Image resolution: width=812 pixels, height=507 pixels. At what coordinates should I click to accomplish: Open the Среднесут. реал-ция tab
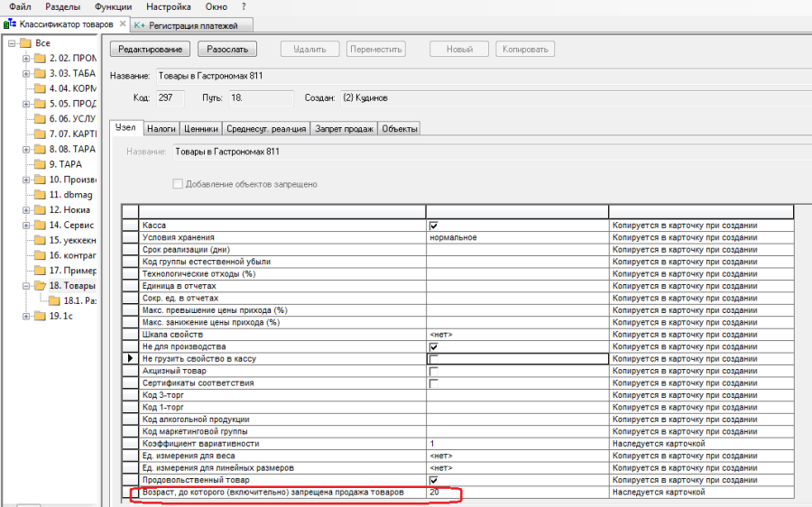[266, 129]
